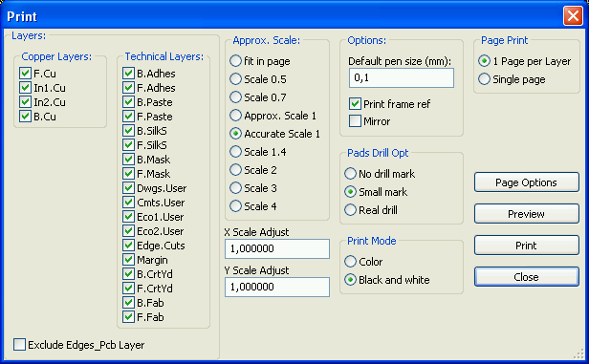Uncheck the Edge.Cuts layer
589x364 pixels.
(x=128, y=246)
